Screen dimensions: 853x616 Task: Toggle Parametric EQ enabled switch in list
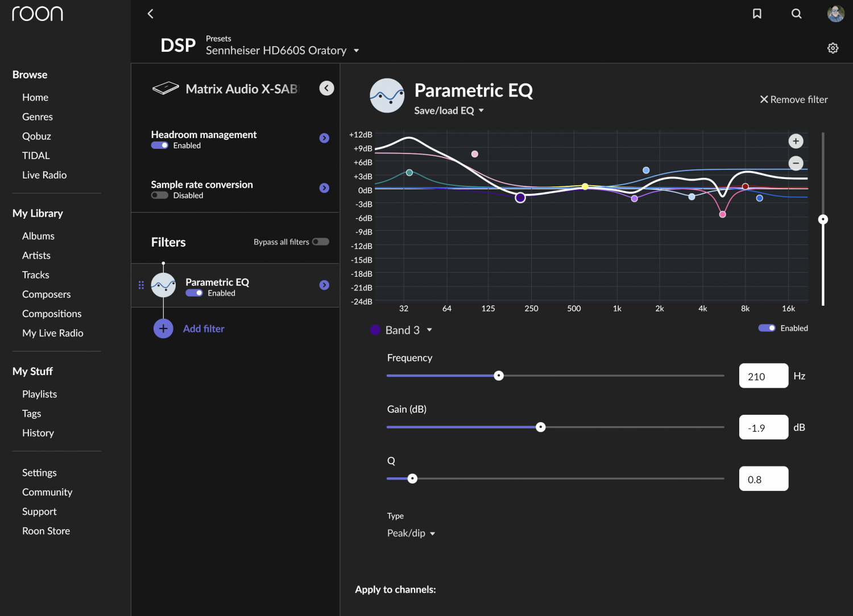click(194, 293)
